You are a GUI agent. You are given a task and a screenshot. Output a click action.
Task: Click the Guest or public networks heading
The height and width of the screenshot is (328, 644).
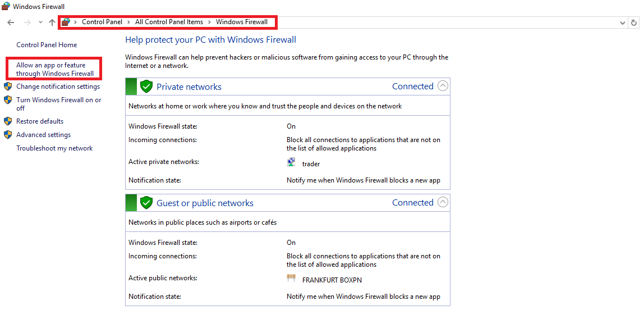coord(205,203)
